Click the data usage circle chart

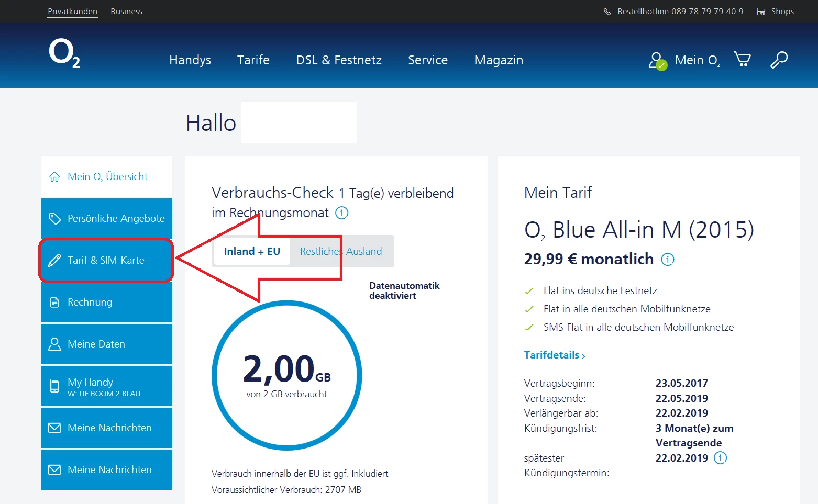pyautogui.click(x=287, y=375)
